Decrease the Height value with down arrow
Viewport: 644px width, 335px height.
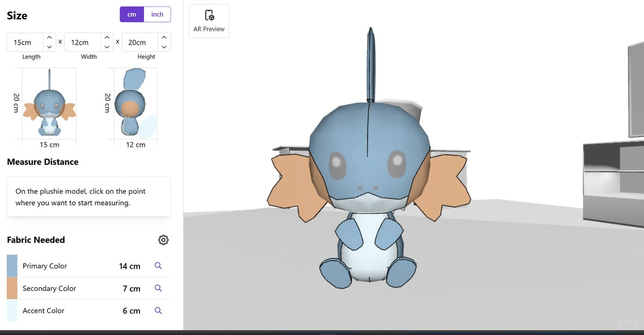(164, 47)
